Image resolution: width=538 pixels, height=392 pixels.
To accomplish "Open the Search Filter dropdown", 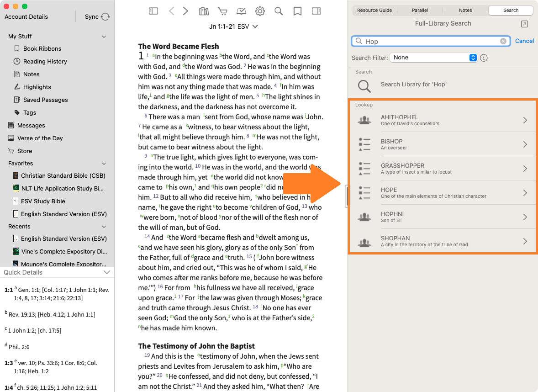I will click(433, 58).
